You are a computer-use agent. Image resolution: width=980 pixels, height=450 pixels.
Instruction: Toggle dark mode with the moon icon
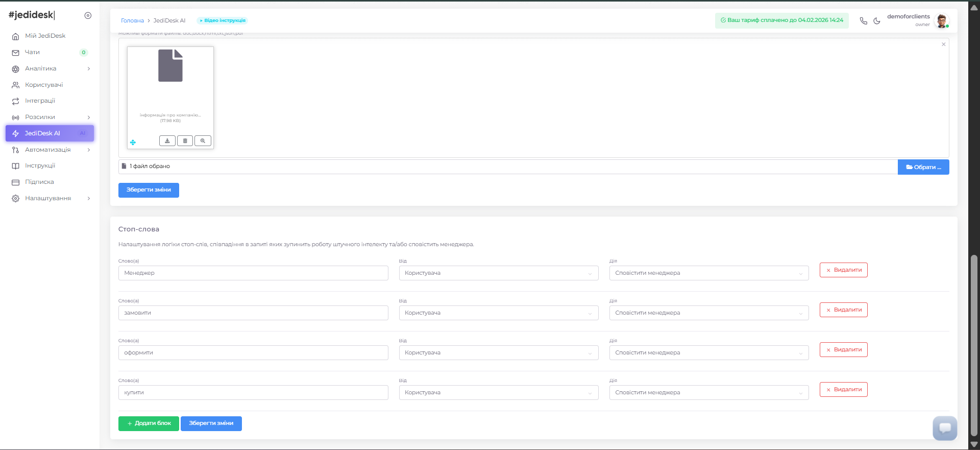(877, 21)
